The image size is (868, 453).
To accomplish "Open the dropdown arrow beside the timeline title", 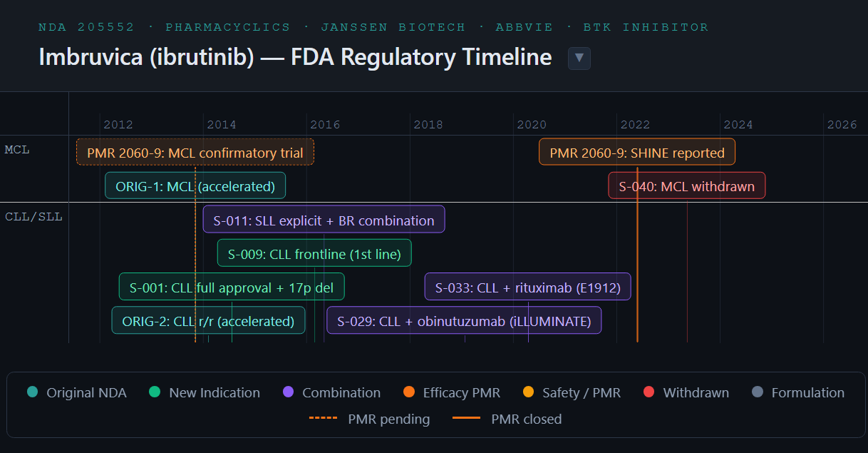I will pos(579,58).
